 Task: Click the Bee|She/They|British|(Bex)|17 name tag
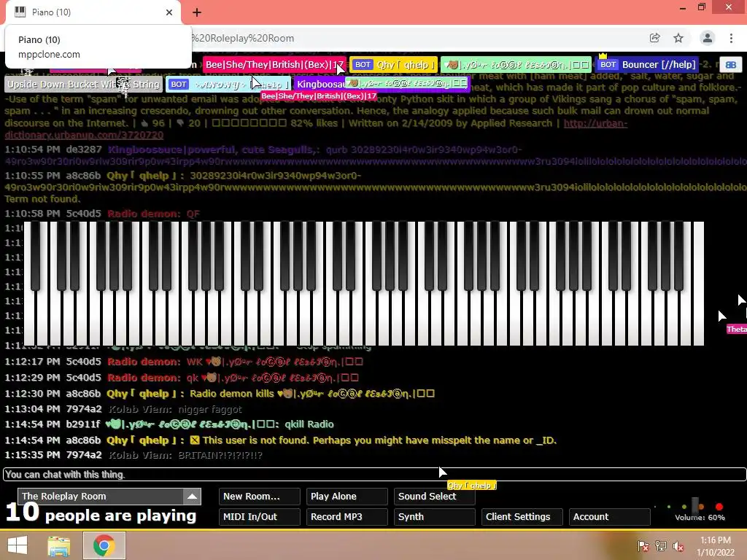[x=274, y=65]
